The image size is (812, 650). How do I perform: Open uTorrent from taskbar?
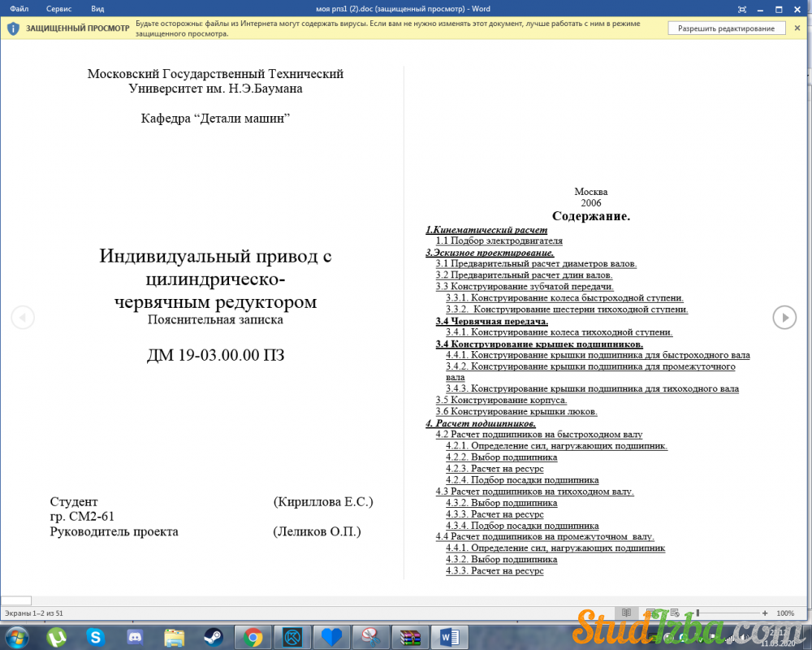pos(57,637)
